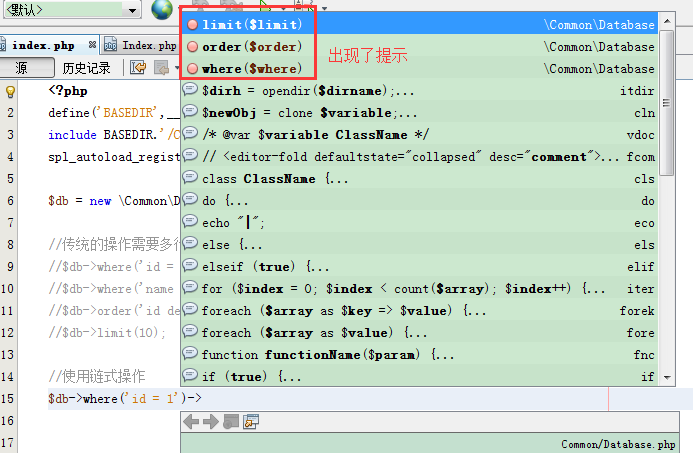Click the completion list scroll down arrow
The height and width of the screenshot is (453, 693).
click(666, 377)
